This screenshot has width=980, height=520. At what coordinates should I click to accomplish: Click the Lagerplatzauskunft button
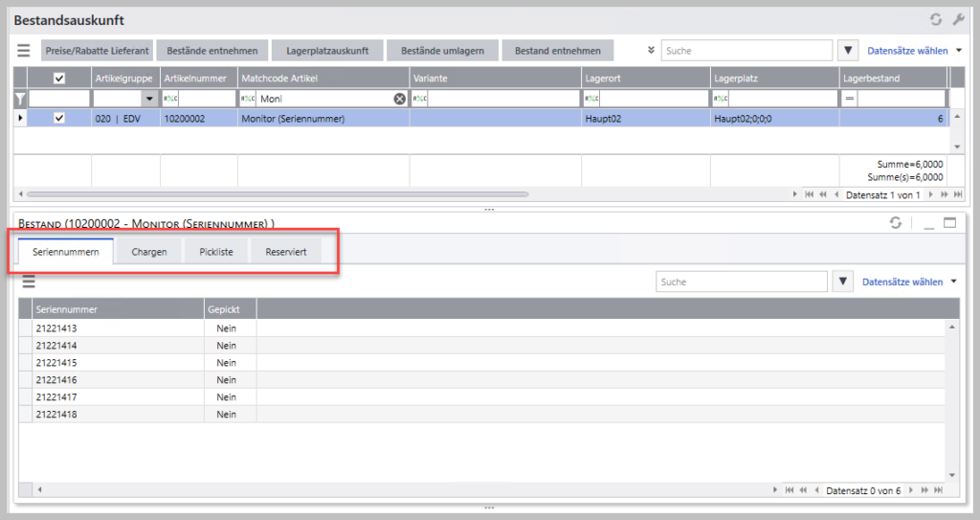click(327, 51)
